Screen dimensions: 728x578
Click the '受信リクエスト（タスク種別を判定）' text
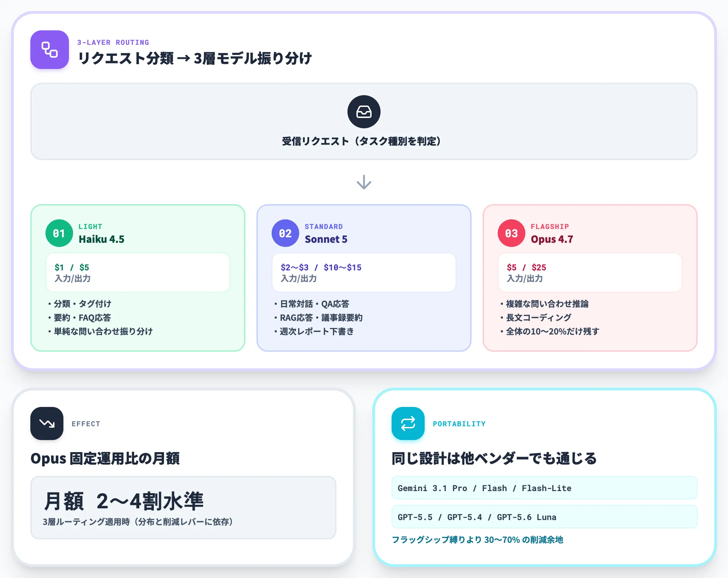pyautogui.click(x=362, y=141)
